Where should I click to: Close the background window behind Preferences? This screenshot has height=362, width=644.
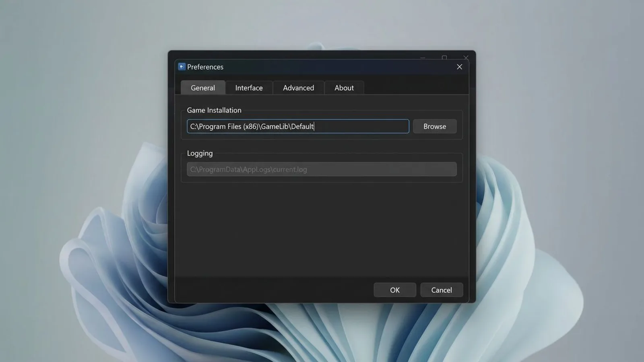pyautogui.click(x=466, y=58)
